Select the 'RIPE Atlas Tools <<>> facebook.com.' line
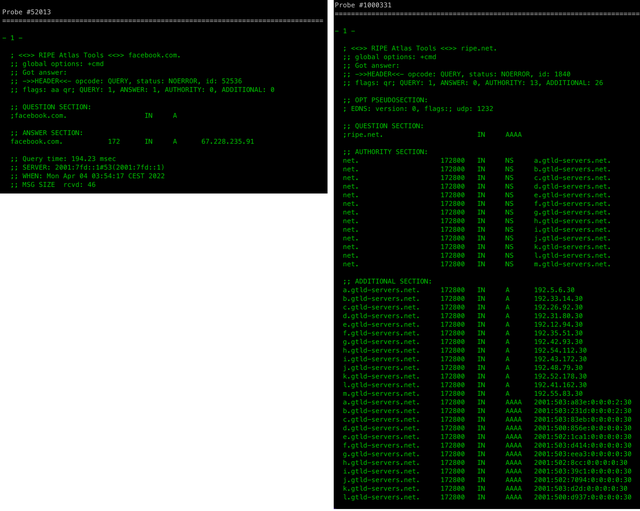The width and height of the screenshot is (640, 511). coord(96,55)
